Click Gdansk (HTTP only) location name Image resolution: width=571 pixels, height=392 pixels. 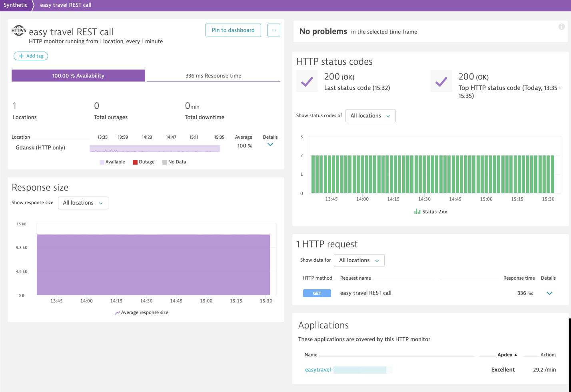click(x=40, y=147)
